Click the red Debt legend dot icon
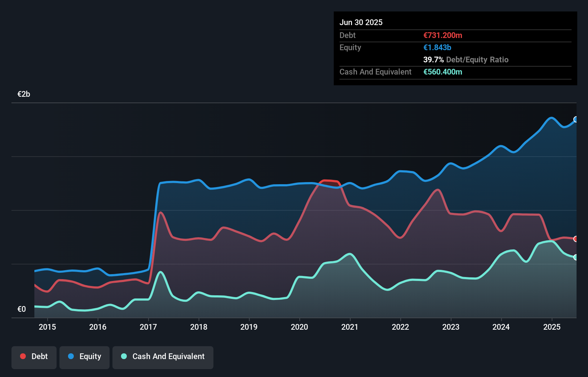 [22, 356]
